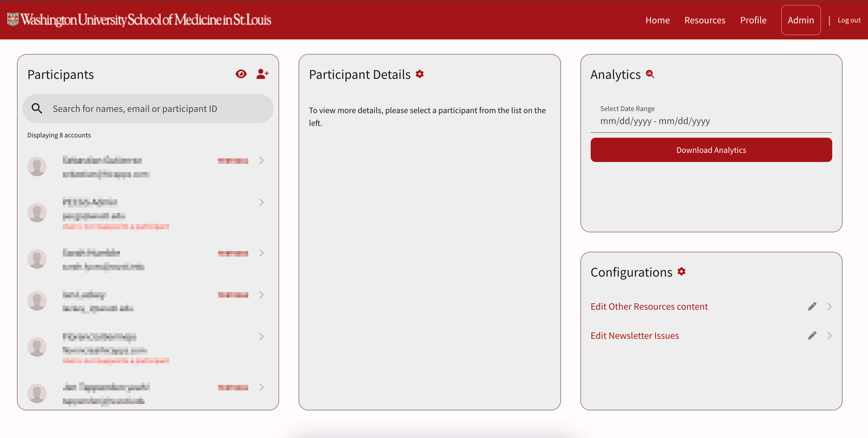The height and width of the screenshot is (438, 868).
Task: Click the Log out link
Action: tap(849, 20)
